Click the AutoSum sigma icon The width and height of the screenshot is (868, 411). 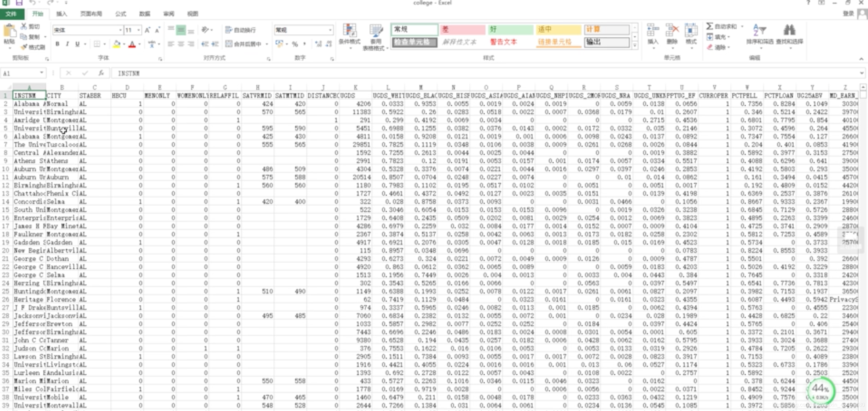coord(710,26)
